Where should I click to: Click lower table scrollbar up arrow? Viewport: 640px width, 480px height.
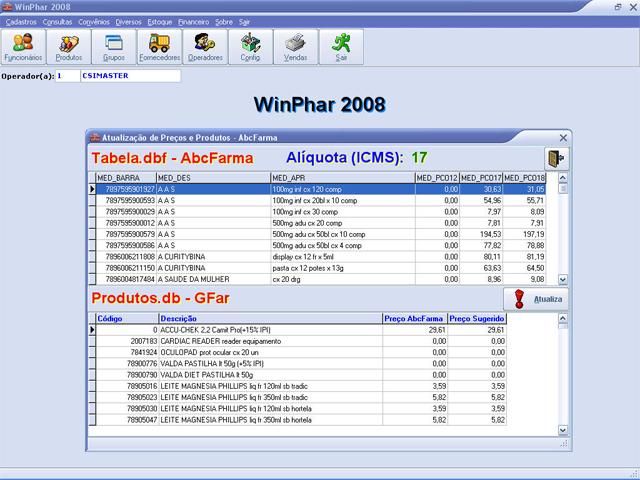(563, 318)
